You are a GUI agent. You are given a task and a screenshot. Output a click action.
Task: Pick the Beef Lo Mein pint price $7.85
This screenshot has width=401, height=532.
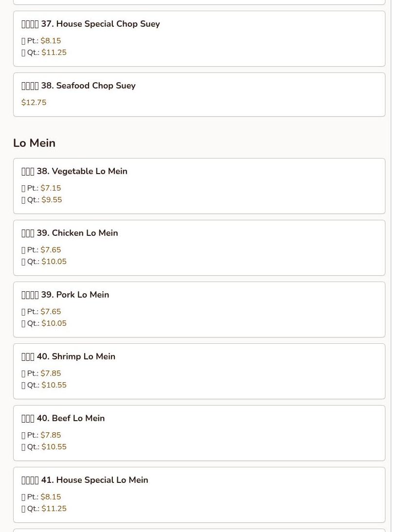51,435
